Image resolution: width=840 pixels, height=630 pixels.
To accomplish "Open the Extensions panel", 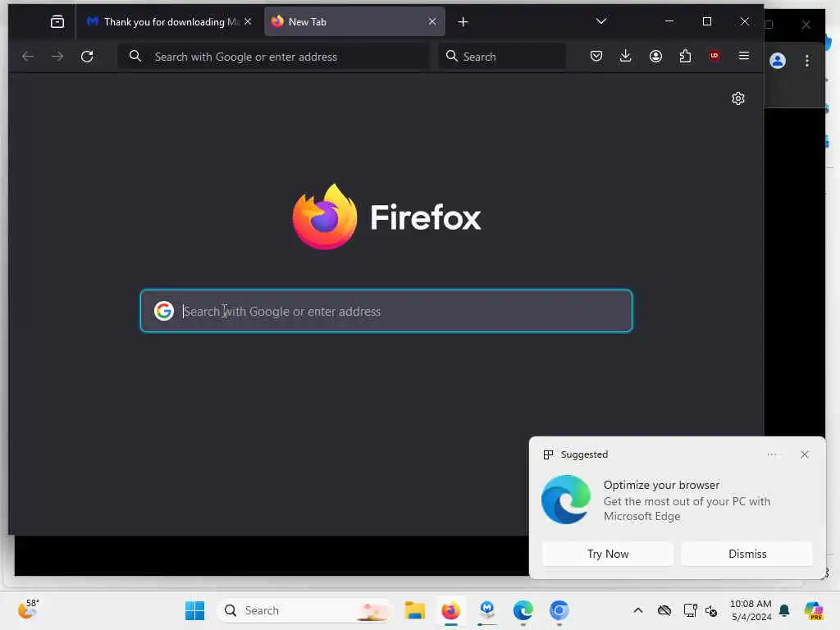I will pyautogui.click(x=685, y=56).
